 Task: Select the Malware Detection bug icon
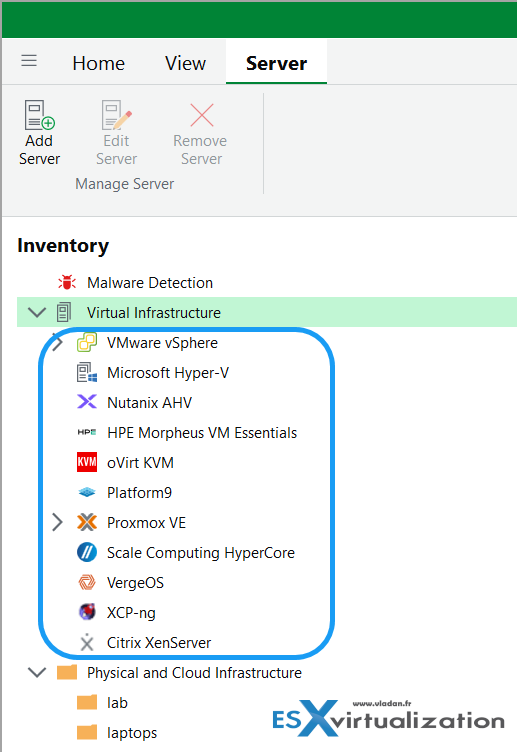pyautogui.click(x=67, y=282)
